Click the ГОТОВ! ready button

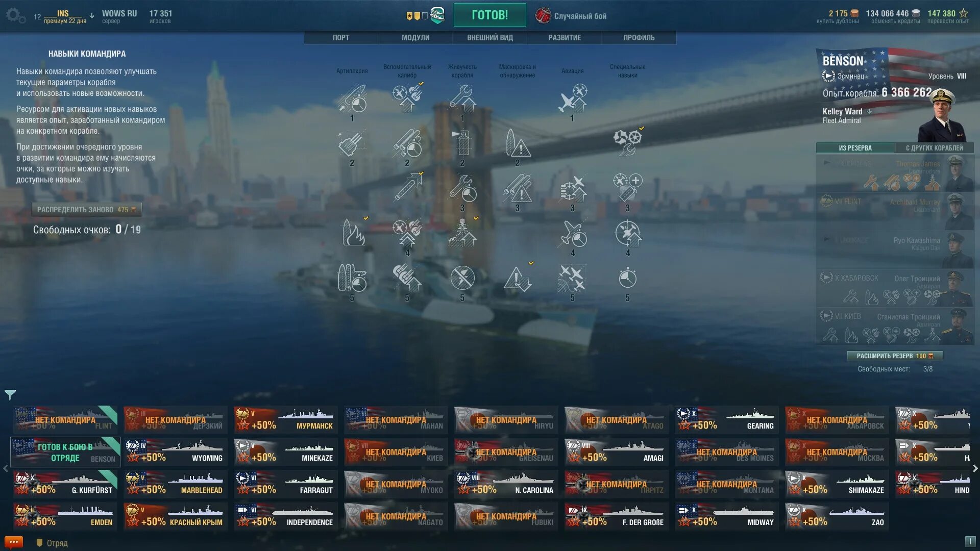[489, 15]
